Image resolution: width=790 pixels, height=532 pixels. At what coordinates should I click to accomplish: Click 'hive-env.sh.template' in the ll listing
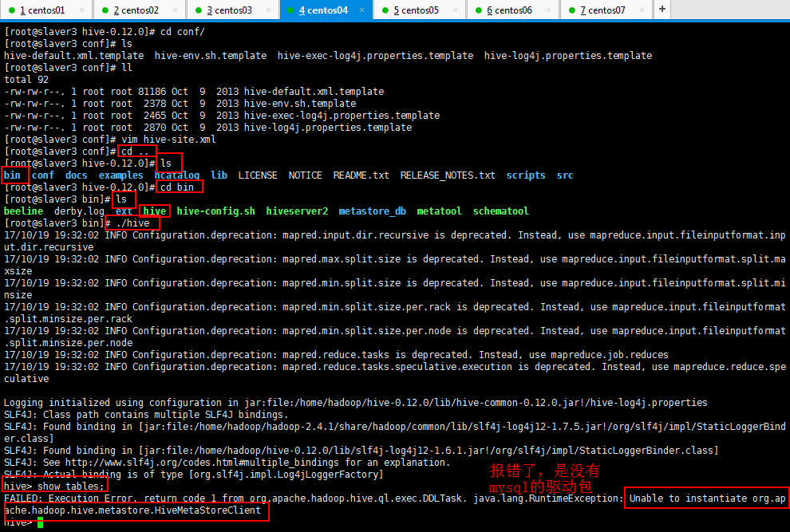(x=300, y=103)
